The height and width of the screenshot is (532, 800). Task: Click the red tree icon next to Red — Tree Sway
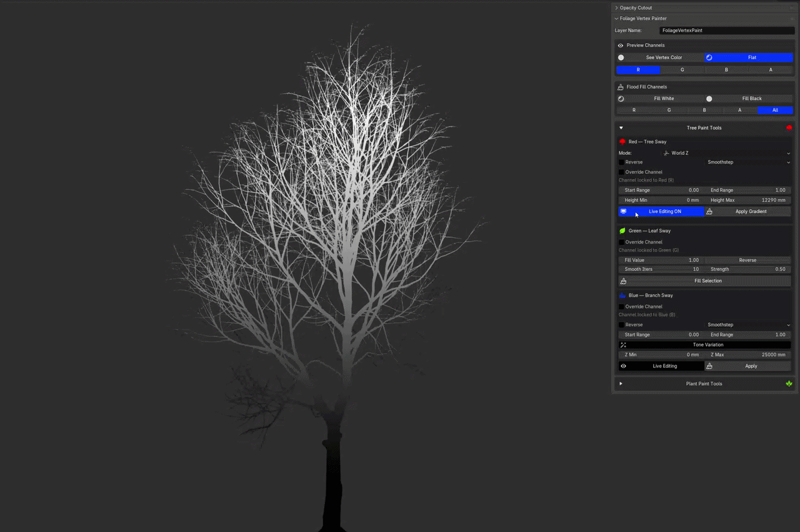pyautogui.click(x=622, y=142)
